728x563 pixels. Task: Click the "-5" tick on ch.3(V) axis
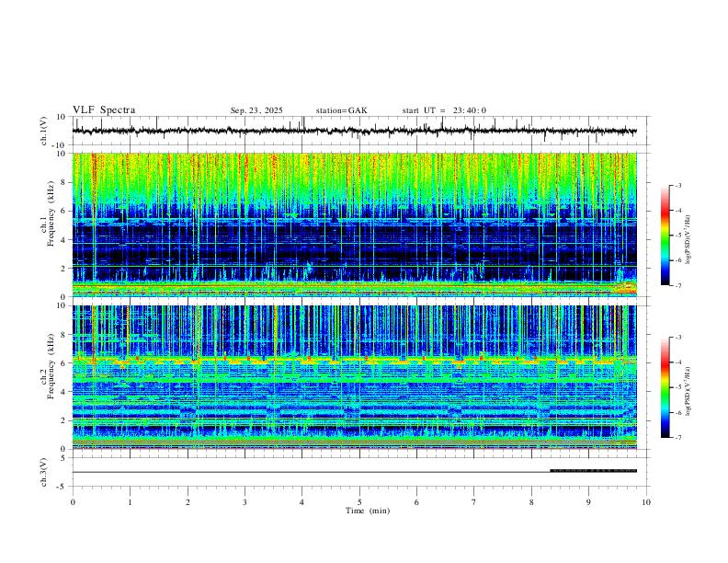[x=63, y=487]
